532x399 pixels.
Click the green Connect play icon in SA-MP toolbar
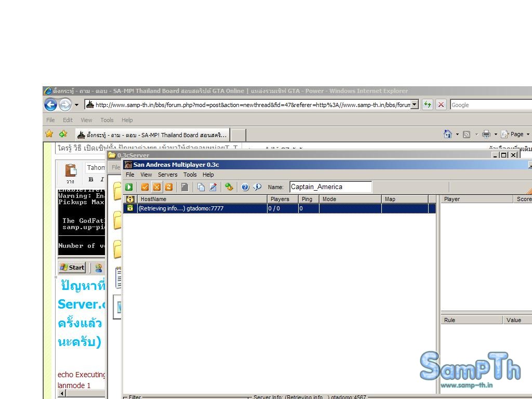click(x=129, y=187)
